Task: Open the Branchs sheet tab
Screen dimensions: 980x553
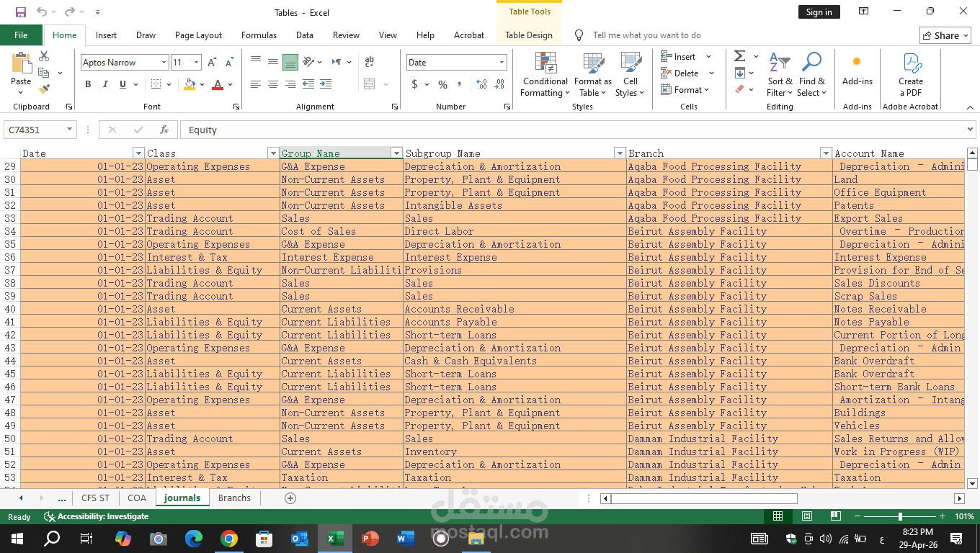Action: coord(234,498)
